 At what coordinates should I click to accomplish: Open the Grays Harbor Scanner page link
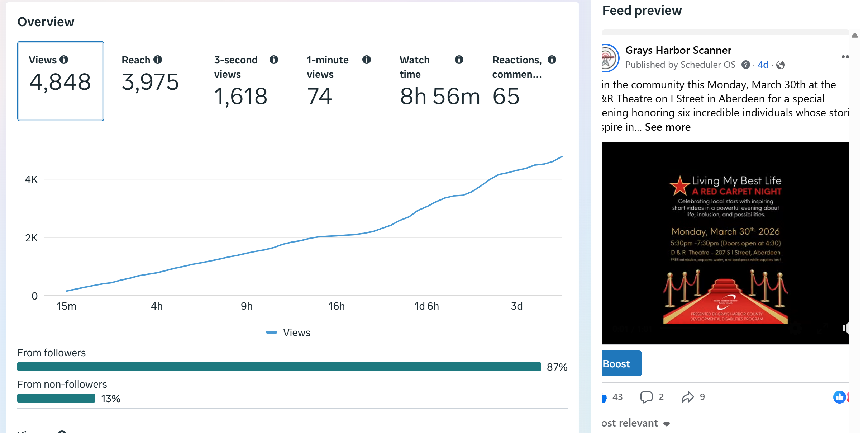(678, 50)
